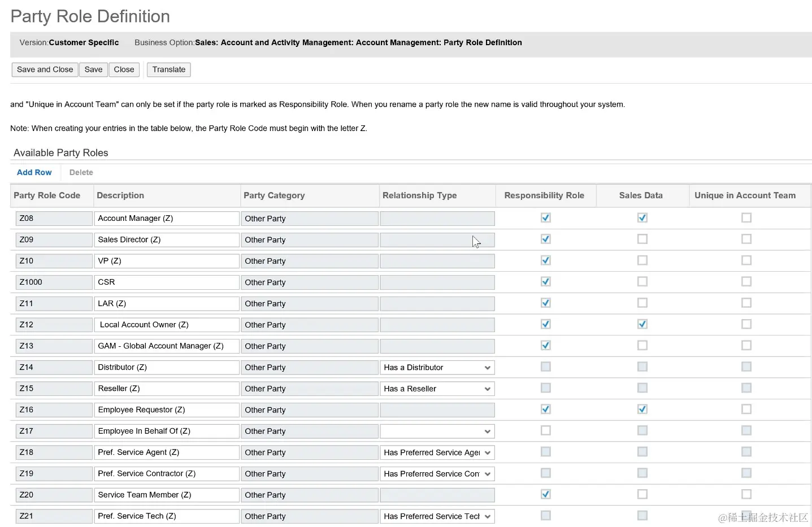Toggle Sales Data checkbox for Local Account Owner (Z)
Viewport: 812px width, 527px height.
click(x=642, y=324)
